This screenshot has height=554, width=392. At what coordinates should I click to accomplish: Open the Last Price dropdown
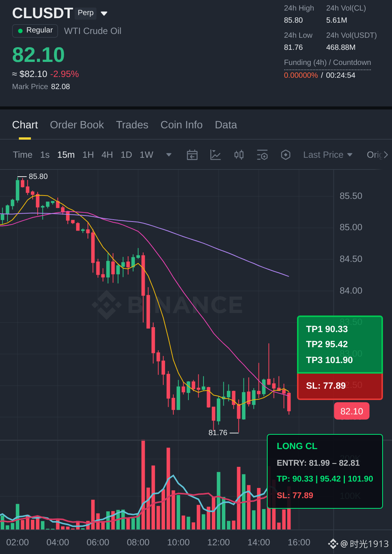(x=328, y=155)
